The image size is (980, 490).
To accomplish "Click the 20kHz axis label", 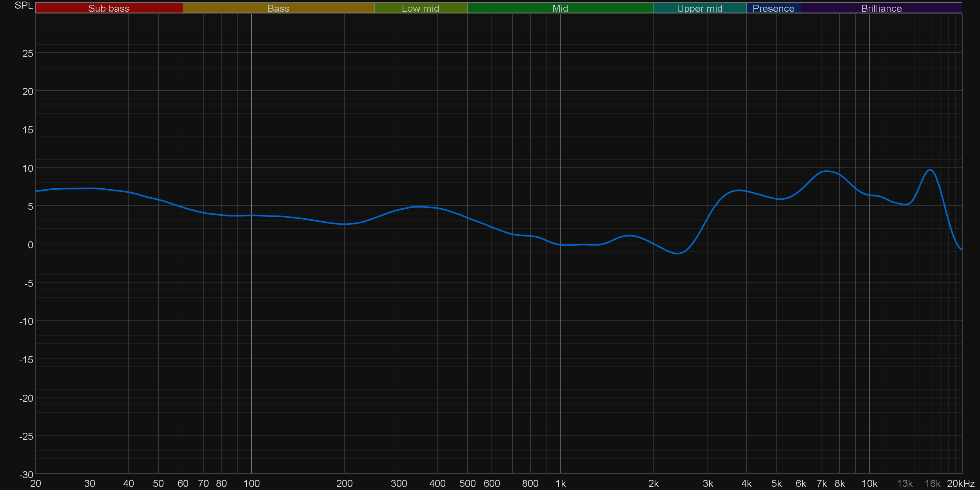I will click(x=960, y=484).
